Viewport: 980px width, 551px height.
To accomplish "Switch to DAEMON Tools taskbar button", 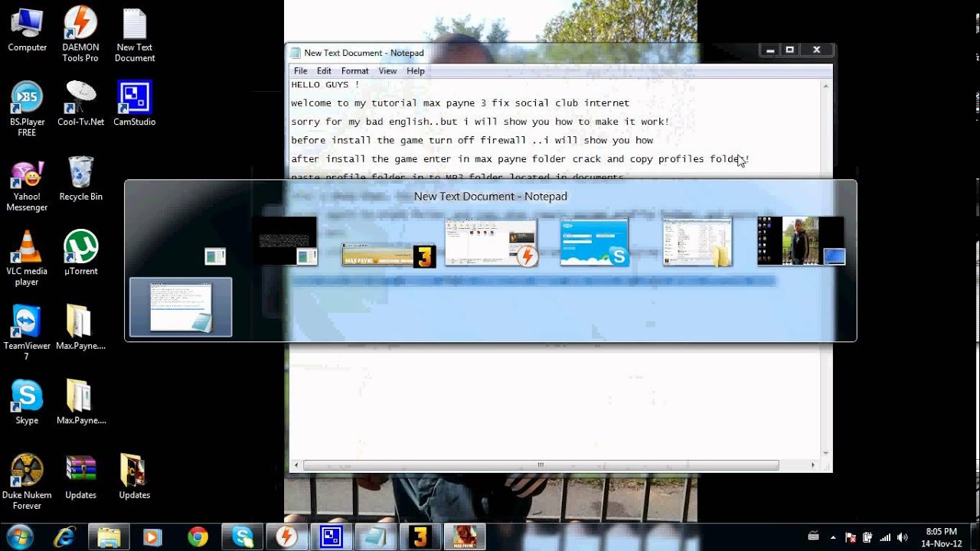I will pos(286,537).
